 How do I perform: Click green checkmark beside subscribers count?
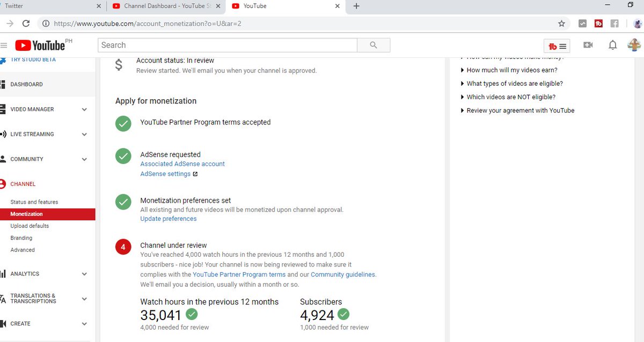point(343,314)
